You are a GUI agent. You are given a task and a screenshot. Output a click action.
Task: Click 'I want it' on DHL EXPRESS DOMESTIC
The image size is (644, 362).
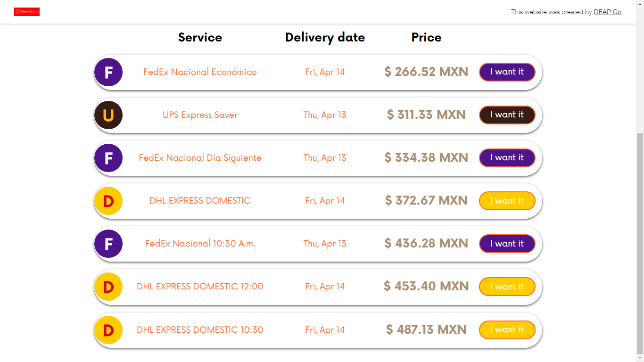[507, 200]
